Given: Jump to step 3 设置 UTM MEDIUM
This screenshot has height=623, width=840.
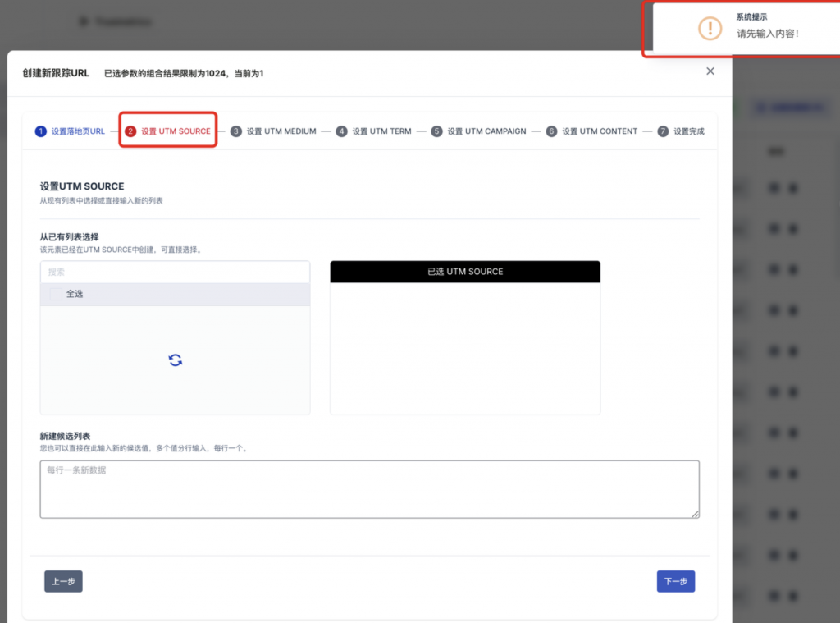Looking at the screenshot, I should click(x=273, y=131).
